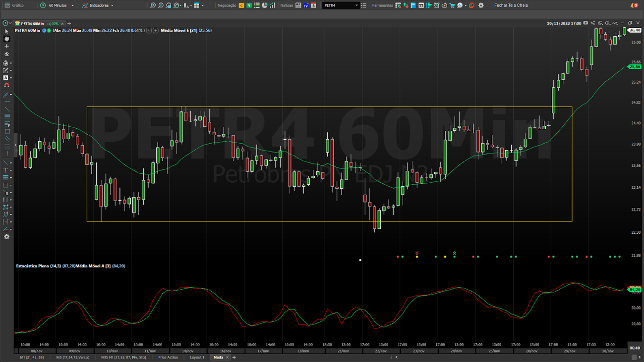
Task: Click the 06:40 countdown timer box
Action: [634, 348]
